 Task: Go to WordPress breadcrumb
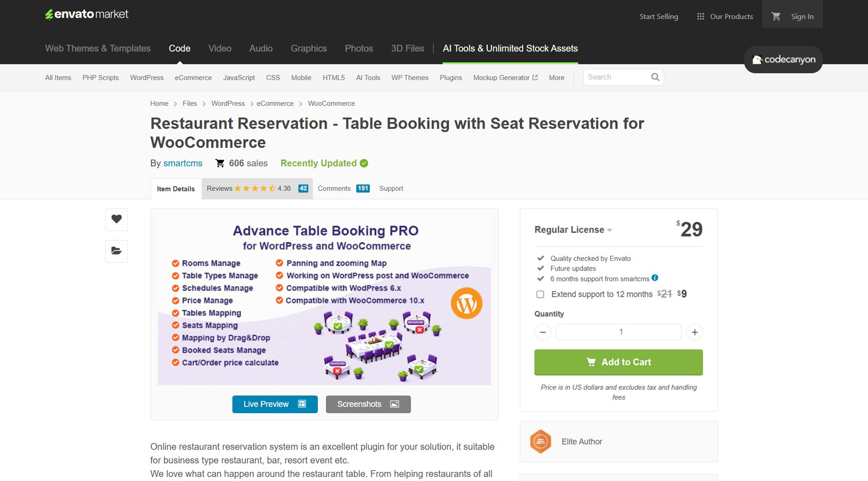(228, 104)
